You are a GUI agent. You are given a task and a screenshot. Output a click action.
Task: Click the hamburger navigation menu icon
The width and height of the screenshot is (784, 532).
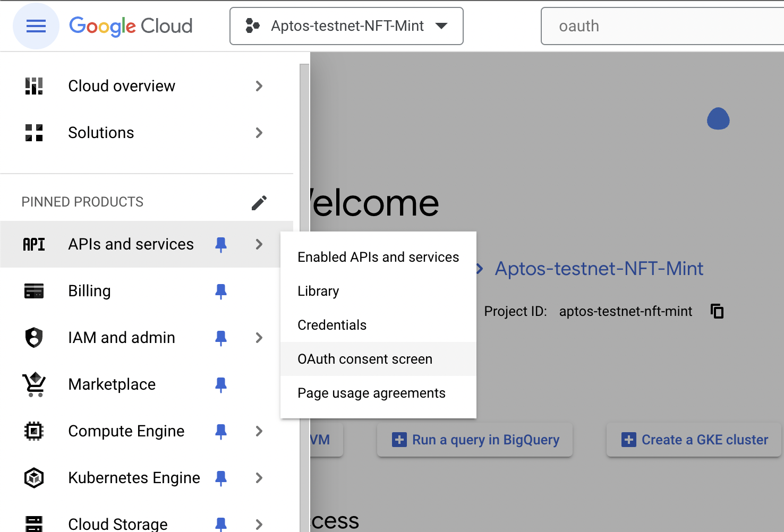pos(36,26)
